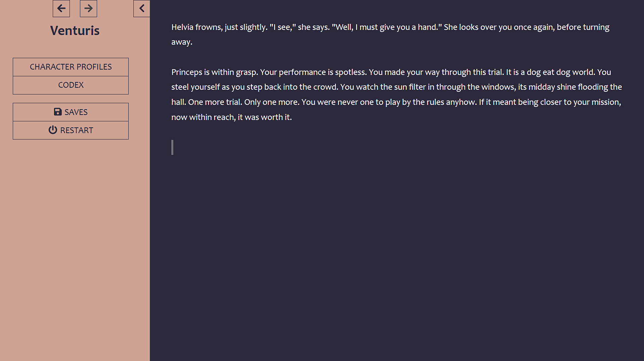Click the word "away." in the first paragraph
644x361 pixels.
(x=182, y=42)
